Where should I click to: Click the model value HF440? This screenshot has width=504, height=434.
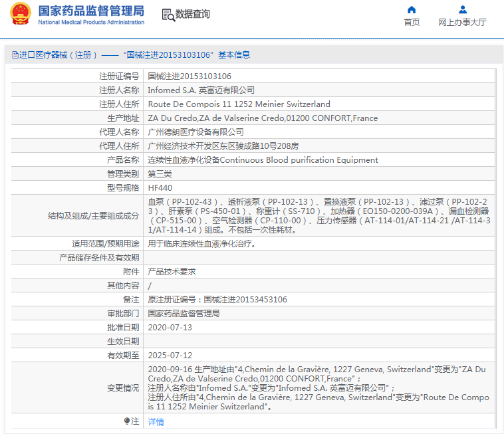point(160,188)
